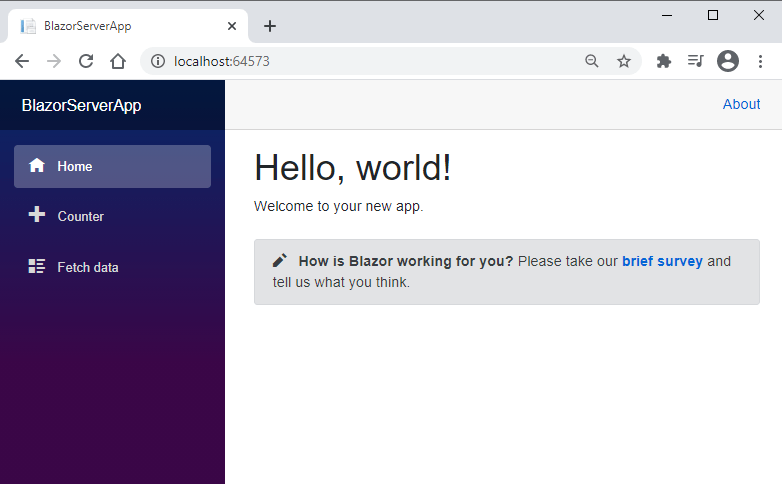Click the pencil icon in survey box
Image resolution: width=782 pixels, height=484 pixels.
(x=280, y=260)
